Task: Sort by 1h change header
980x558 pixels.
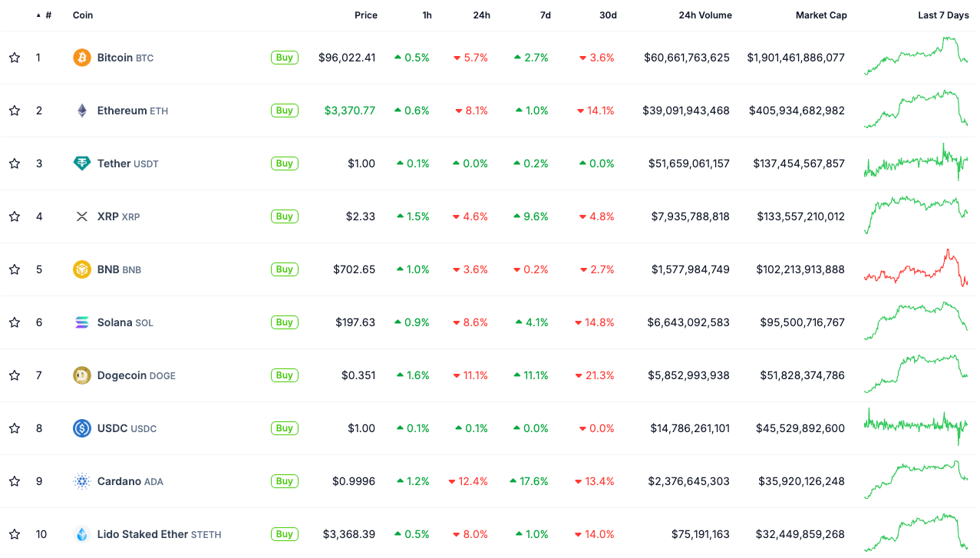Action: (427, 15)
